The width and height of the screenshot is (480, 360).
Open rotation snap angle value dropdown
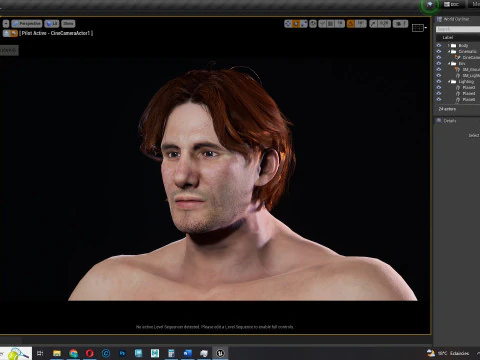click(x=360, y=24)
